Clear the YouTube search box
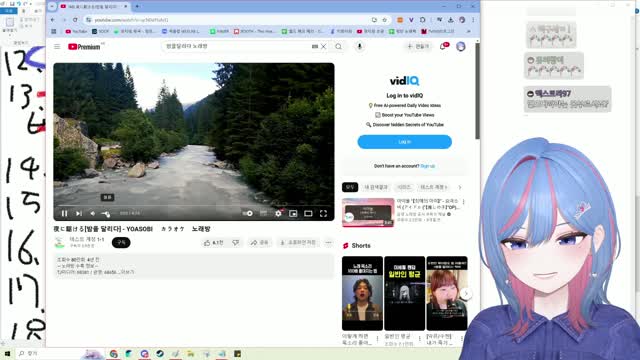The width and height of the screenshot is (640, 360). click(323, 47)
